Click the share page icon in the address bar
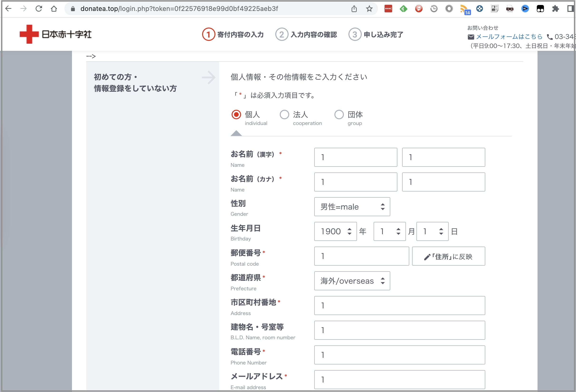This screenshot has width=576, height=392. click(x=354, y=9)
